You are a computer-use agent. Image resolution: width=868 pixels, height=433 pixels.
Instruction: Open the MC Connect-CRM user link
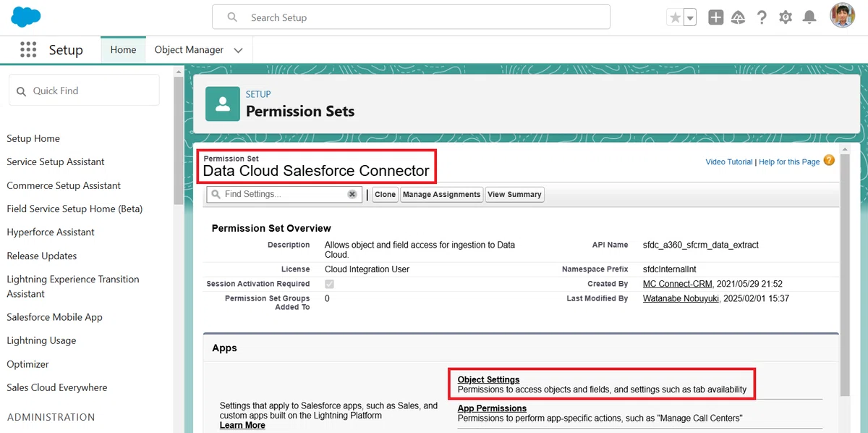click(x=678, y=284)
